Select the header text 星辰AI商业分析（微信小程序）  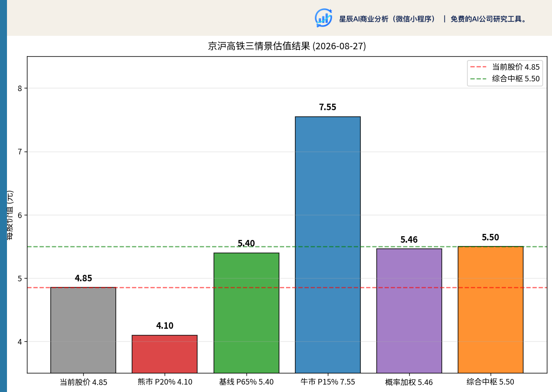click(x=388, y=19)
